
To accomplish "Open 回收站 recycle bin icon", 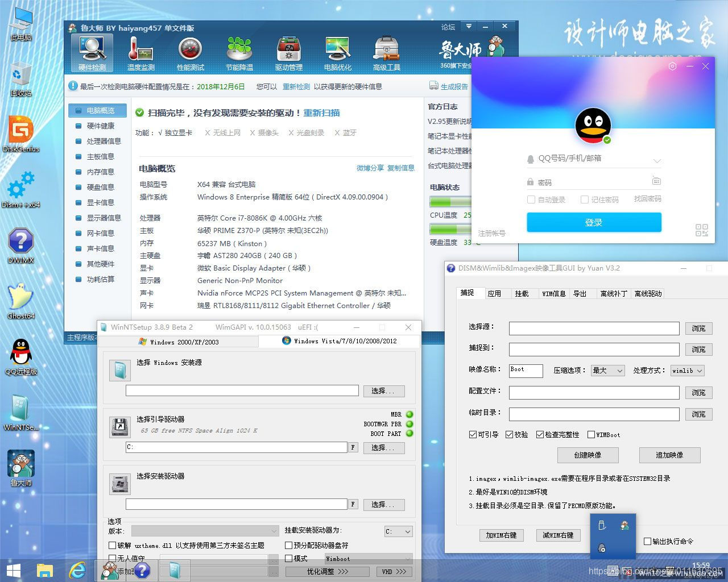I will (21, 80).
